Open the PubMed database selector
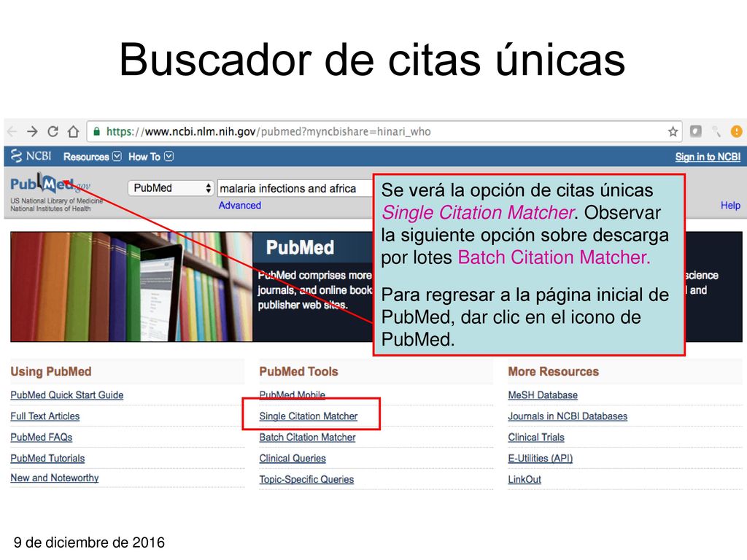The height and width of the screenshot is (560, 747). pos(171,188)
